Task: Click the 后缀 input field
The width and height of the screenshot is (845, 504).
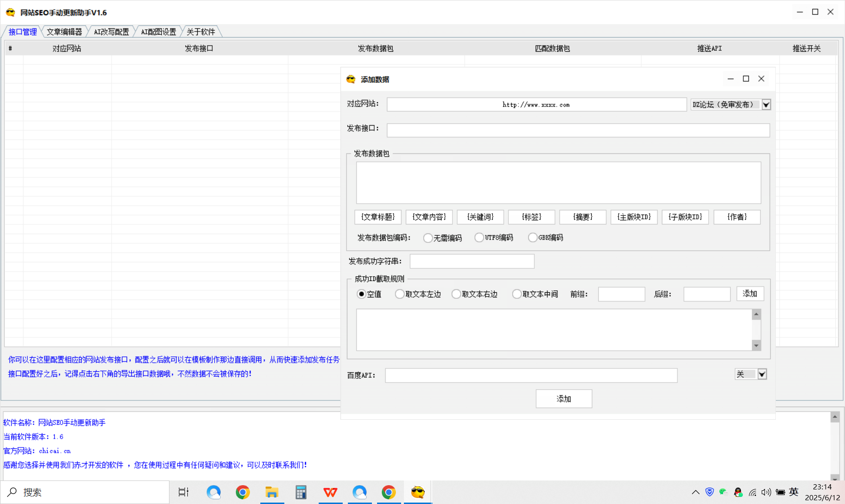Action: (x=707, y=294)
